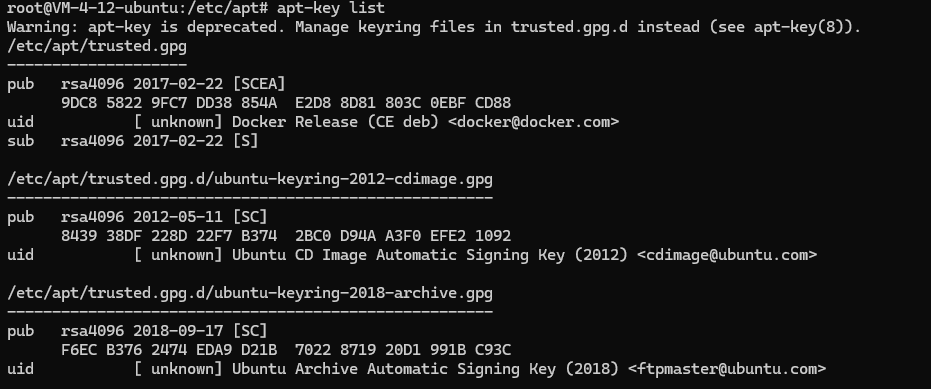Click the sub rsa4096 2017-02-22 [S] line
This screenshot has width=931, height=389.
coord(133,141)
